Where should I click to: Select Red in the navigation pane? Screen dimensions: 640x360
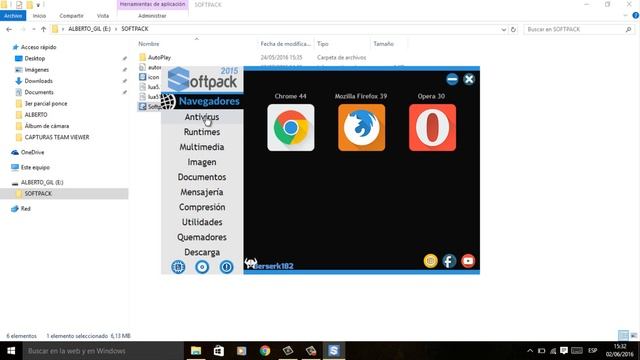[25, 209]
